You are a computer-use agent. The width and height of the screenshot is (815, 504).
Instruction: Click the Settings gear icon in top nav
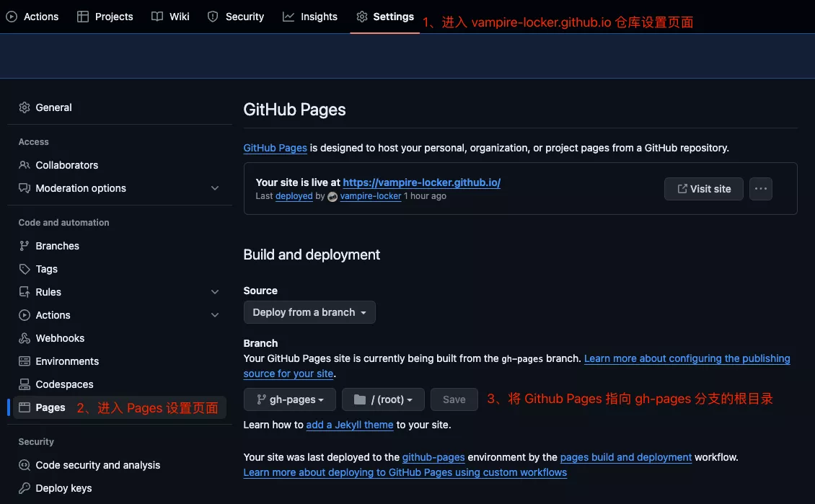click(362, 17)
